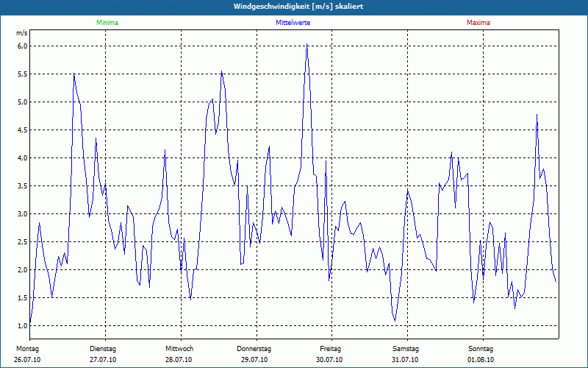This screenshot has height=368, width=588.
Task: Click the date 30.07.10
Action: (x=329, y=360)
